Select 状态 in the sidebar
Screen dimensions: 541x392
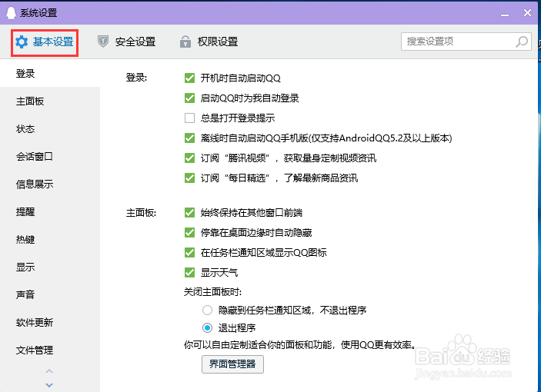pyautogui.click(x=50, y=129)
